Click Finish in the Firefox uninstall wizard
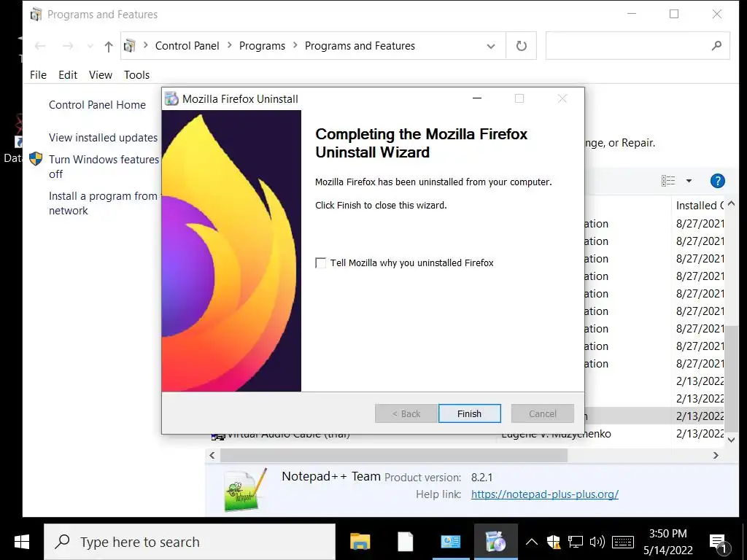 (469, 413)
